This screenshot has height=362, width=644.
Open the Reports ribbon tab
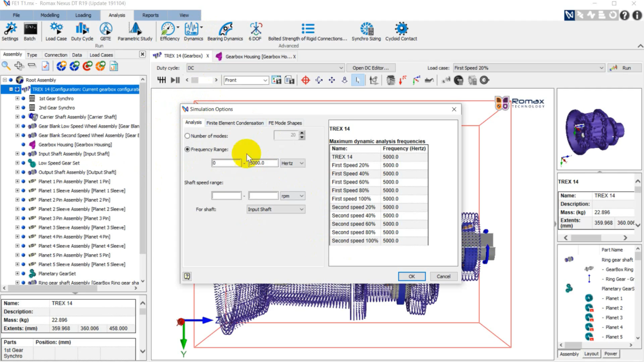tap(150, 15)
